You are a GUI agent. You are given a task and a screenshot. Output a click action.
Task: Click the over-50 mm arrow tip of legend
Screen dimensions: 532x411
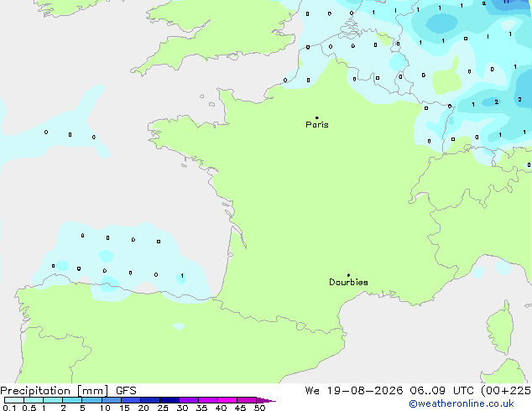click(x=266, y=400)
